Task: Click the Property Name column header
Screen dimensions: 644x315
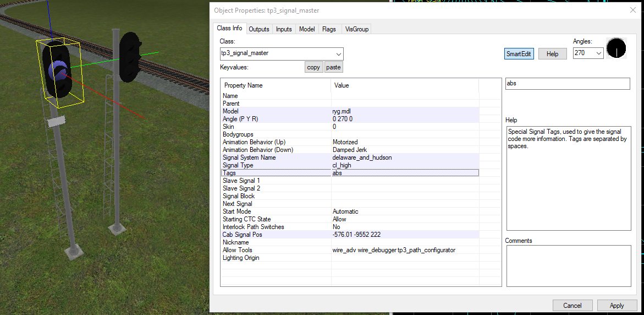Action: coord(276,85)
